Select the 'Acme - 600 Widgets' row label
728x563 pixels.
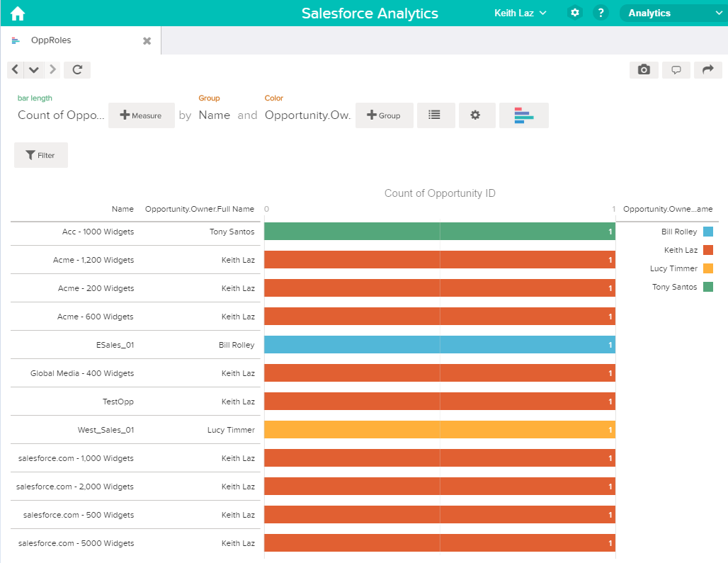[95, 317]
